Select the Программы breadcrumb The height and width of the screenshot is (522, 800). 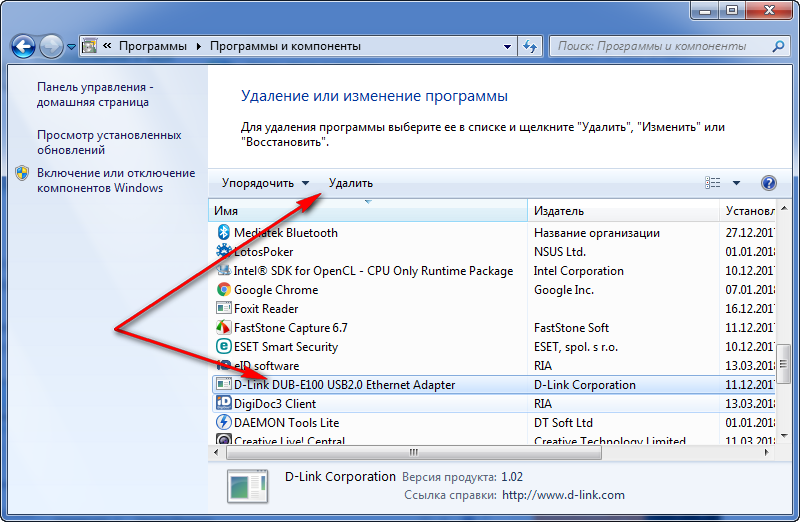[x=153, y=46]
